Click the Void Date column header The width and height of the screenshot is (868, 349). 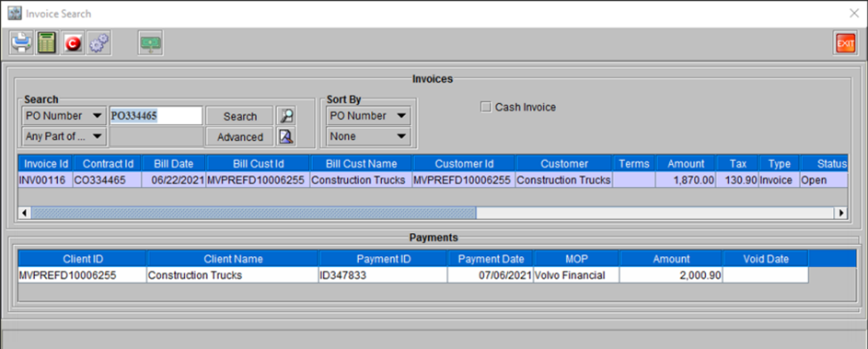(x=766, y=259)
